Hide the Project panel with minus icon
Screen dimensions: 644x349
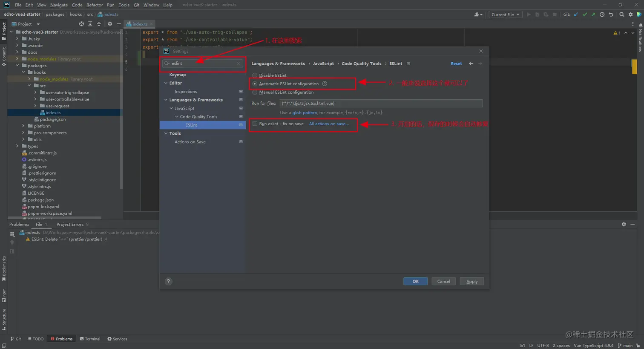coord(118,24)
